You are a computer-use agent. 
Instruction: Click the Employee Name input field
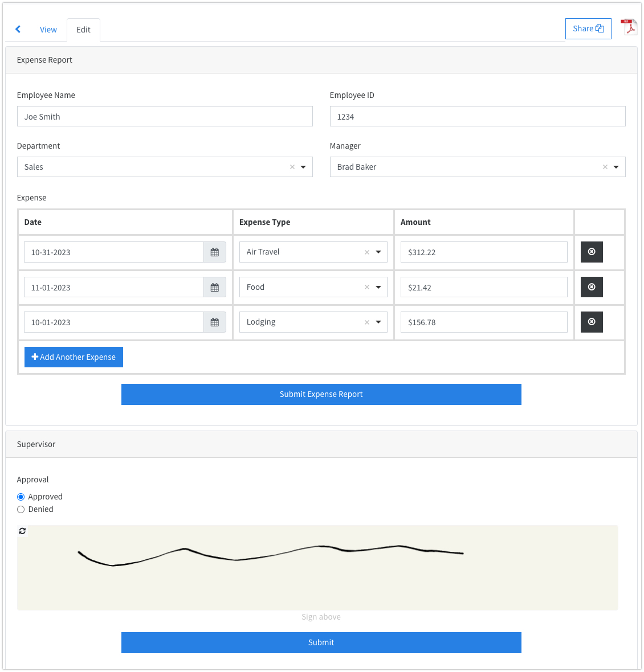pyautogui.click(x=165, y=116)
